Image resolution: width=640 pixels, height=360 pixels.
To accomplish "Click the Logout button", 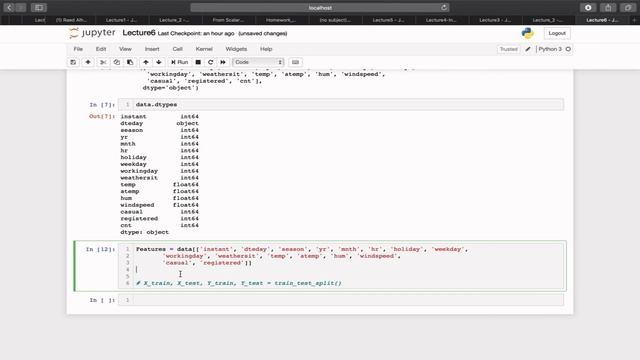I will tap(557, 33).
